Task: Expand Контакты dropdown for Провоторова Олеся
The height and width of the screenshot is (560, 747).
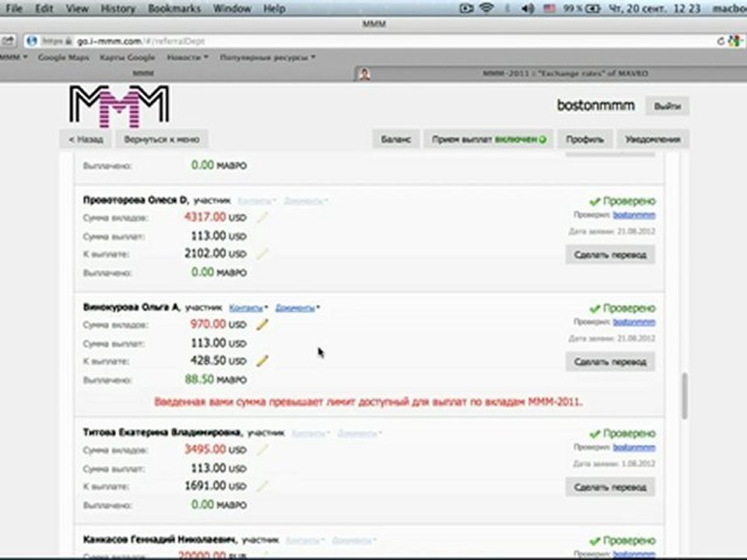Action: [257, 201]
